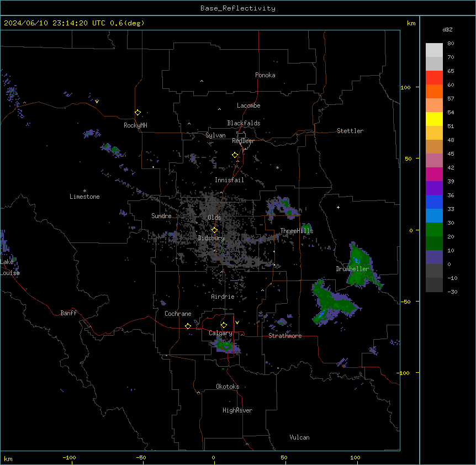Click the Lake Louise label
Screen dimensions: 476x465
point(10,267)
